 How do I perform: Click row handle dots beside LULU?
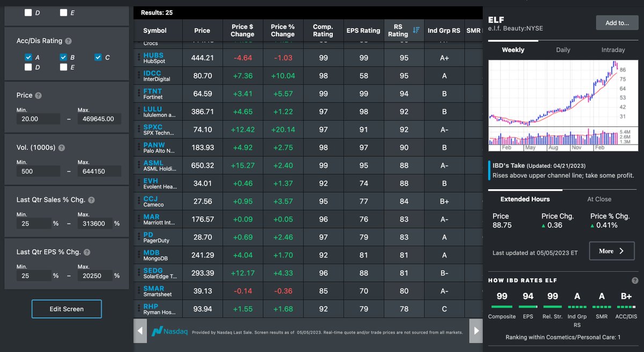coord(139,111)
